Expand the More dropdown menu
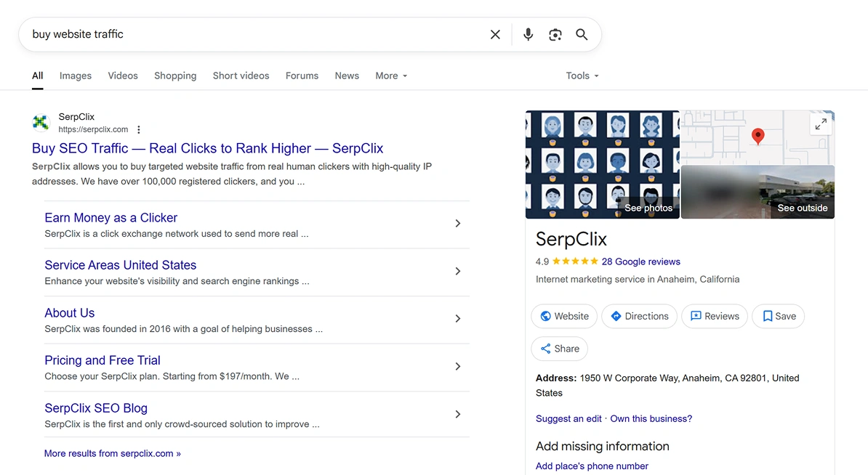This screenshot has width=868, height=475. (x=391, y=76)
